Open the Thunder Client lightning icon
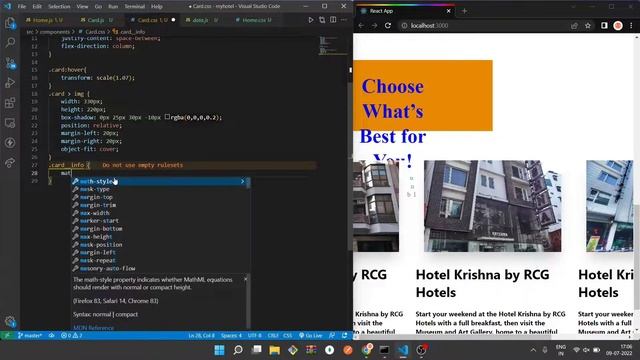Screen dimensions: 640x360 click(x=10, y=142)
